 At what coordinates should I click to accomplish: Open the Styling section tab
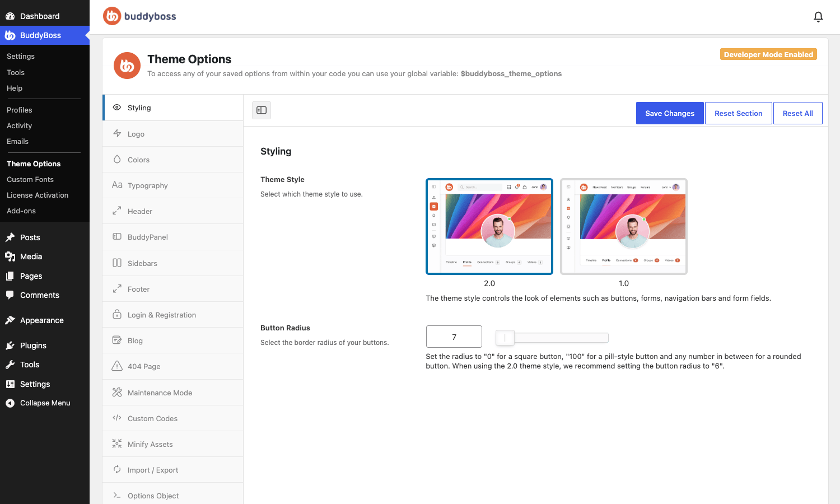[173, 108]
